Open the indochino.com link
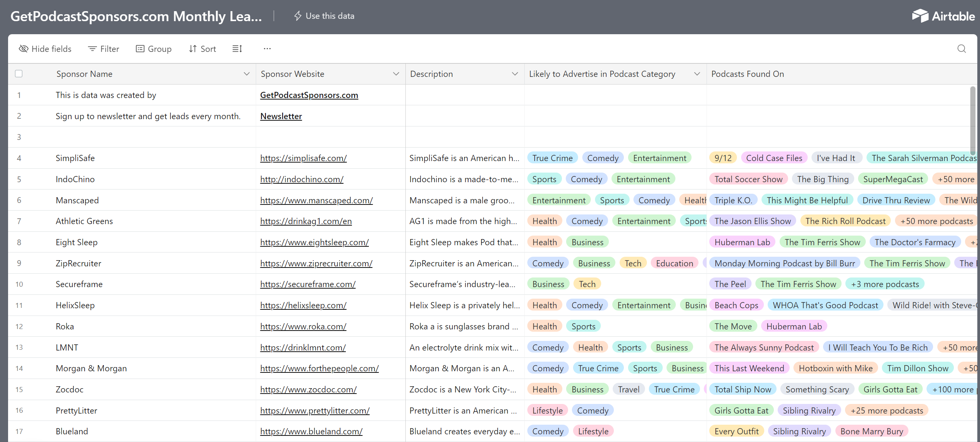The width and height of the screenshot is (980, 442). point(302,179)
